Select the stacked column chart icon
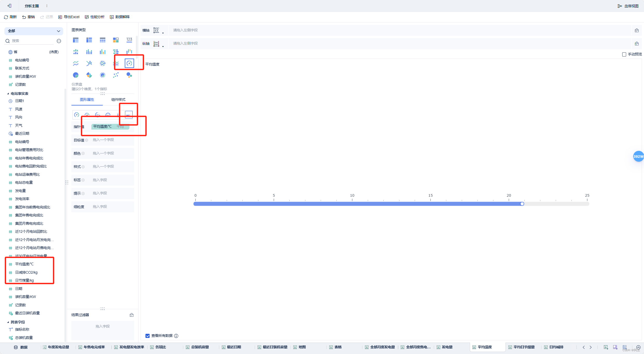This screenshot has width=644, height=354. (x=89, y=52)
